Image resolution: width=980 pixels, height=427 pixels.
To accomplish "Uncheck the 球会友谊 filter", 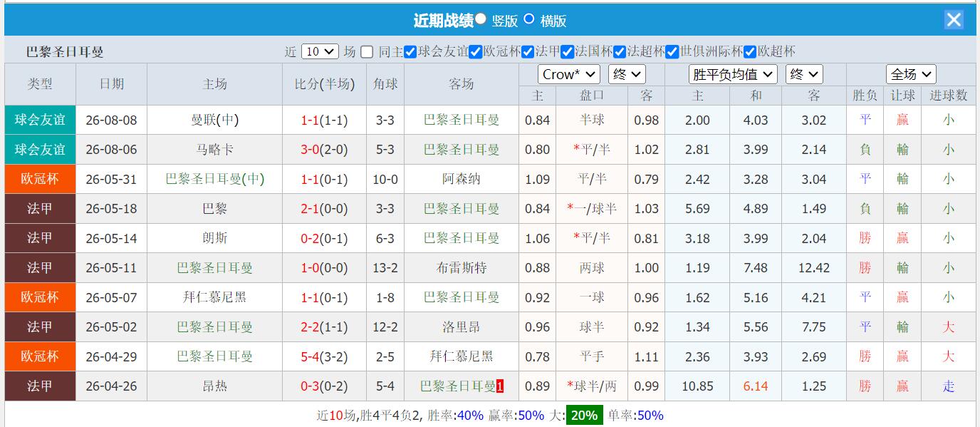I will pos(410,51).
